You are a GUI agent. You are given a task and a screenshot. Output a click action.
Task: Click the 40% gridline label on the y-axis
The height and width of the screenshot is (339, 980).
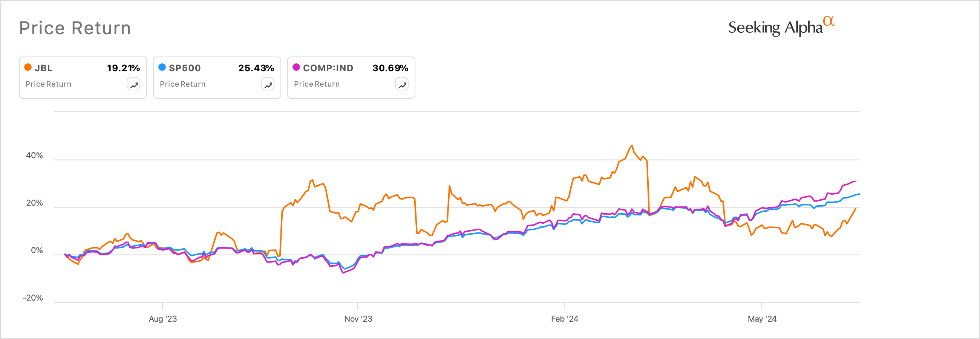point(35,156)
